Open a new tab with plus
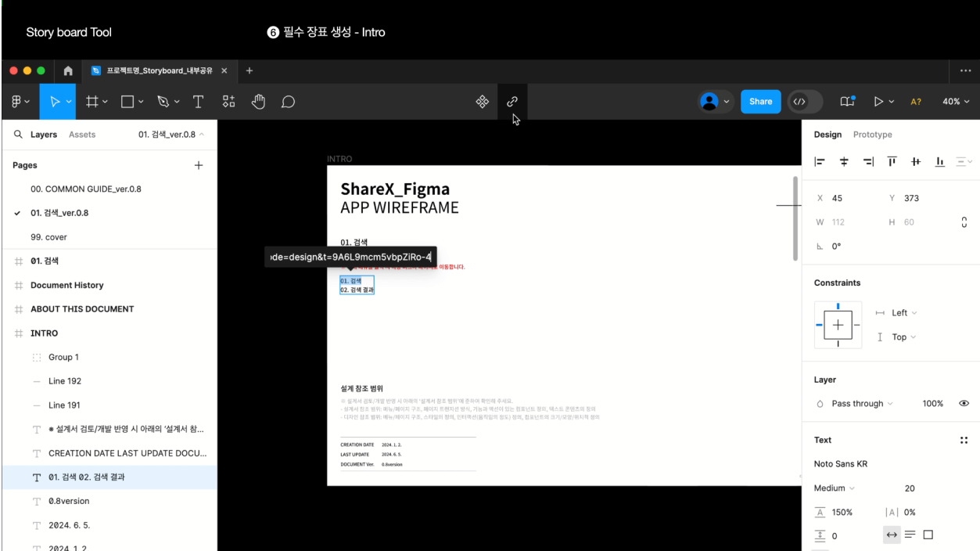The image size is (980, 551). (x=249, y=71)
